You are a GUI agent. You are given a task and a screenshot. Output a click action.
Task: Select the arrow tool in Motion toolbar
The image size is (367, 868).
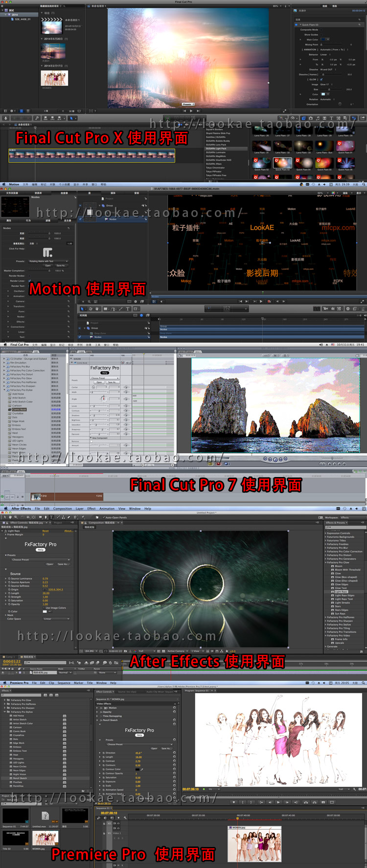click(82, 309)
